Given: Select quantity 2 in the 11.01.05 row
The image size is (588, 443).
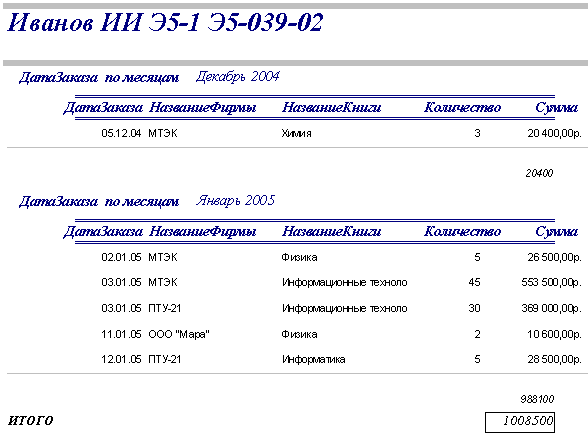Looking at the screenshot, I should click(477, 334).
